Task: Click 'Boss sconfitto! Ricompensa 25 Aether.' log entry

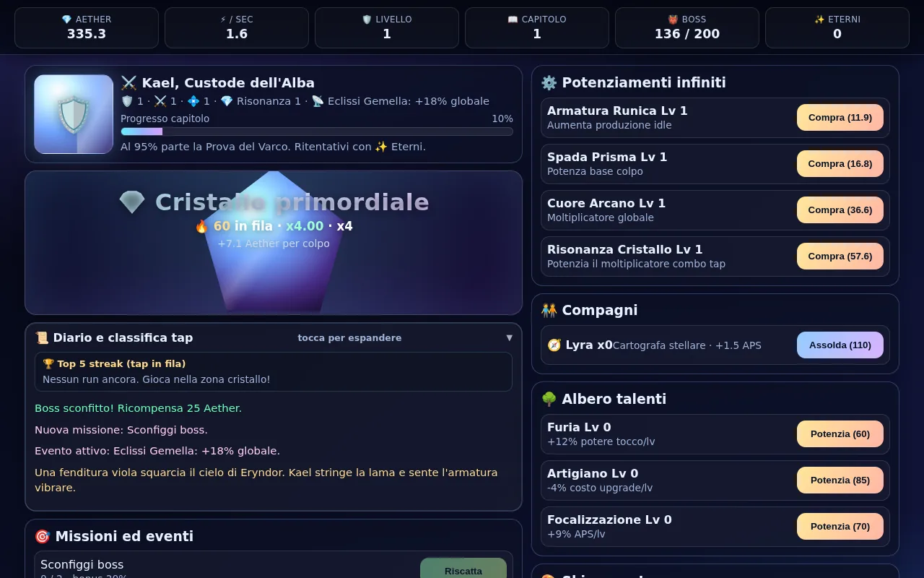Action: click(139, 408)
